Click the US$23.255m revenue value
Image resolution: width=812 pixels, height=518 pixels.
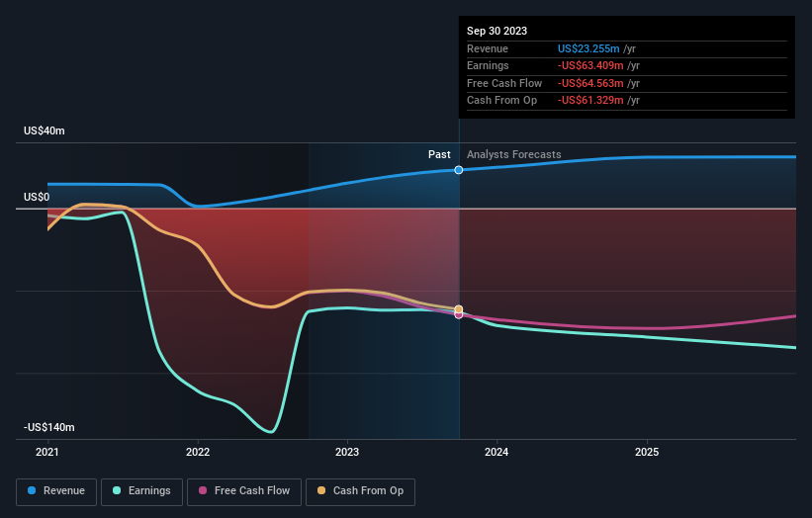coord(588,48)
